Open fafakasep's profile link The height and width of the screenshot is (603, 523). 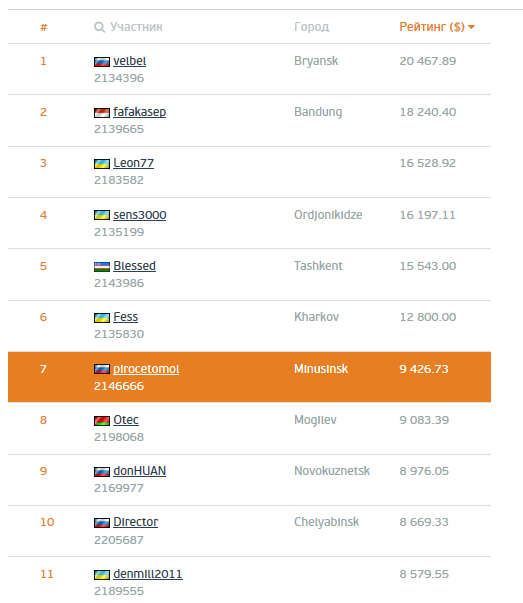(x=140, y=112)
